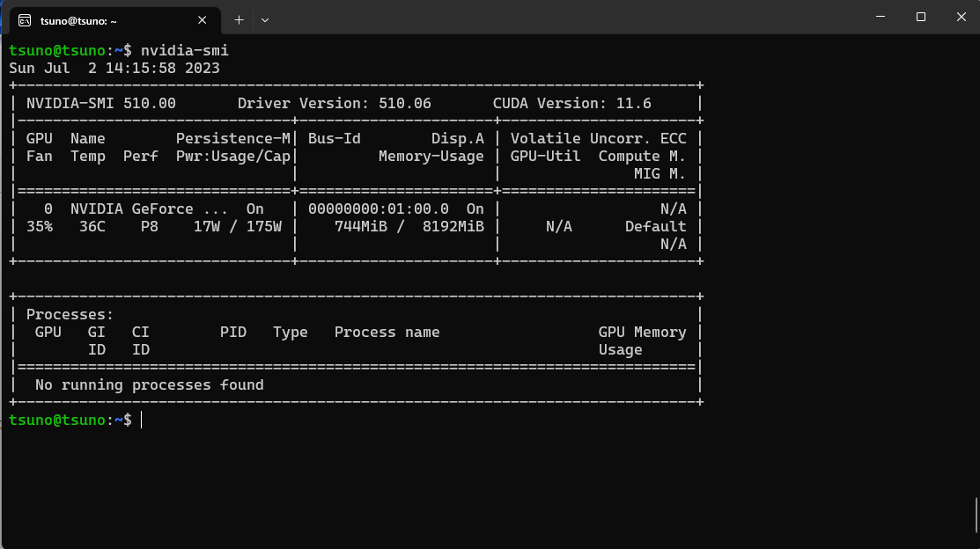The image size is (980, 549).
Task: Click the Disp.A header
Action: [x=458, y=138]
